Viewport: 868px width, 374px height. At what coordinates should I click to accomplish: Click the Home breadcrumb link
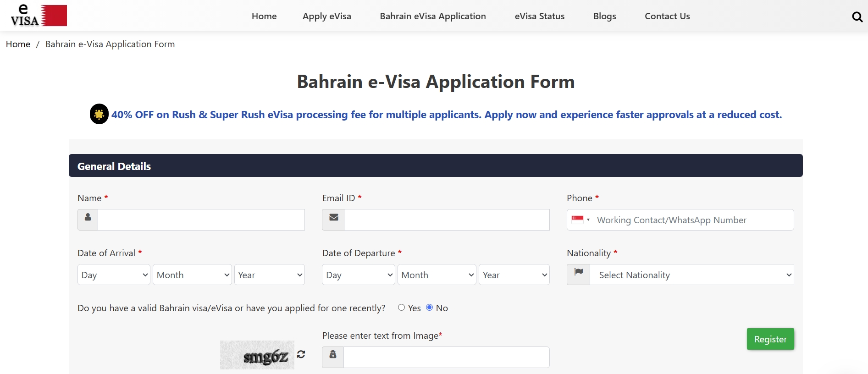pyautogui.click(x=18, y=44)
